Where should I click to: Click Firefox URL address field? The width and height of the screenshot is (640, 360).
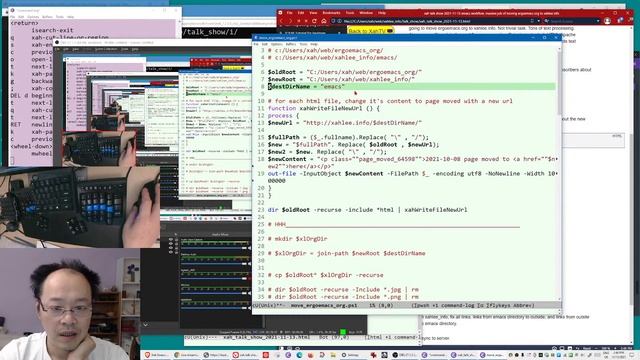tap(435, 21)
